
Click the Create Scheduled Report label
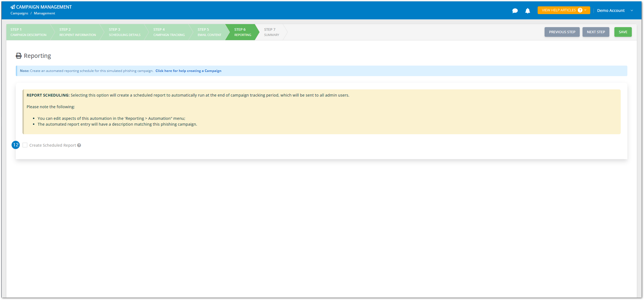pos(53,145)
